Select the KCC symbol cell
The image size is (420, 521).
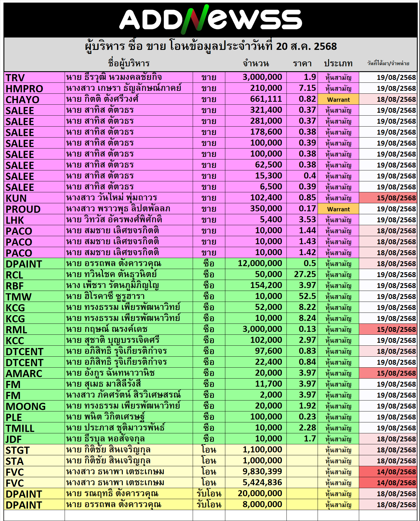(35, 341)
